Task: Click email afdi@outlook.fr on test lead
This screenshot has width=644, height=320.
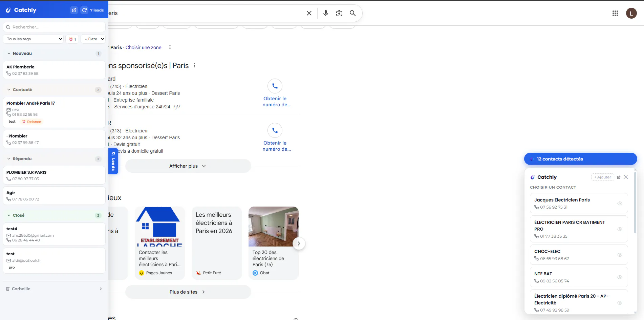Action: (26, 260)
